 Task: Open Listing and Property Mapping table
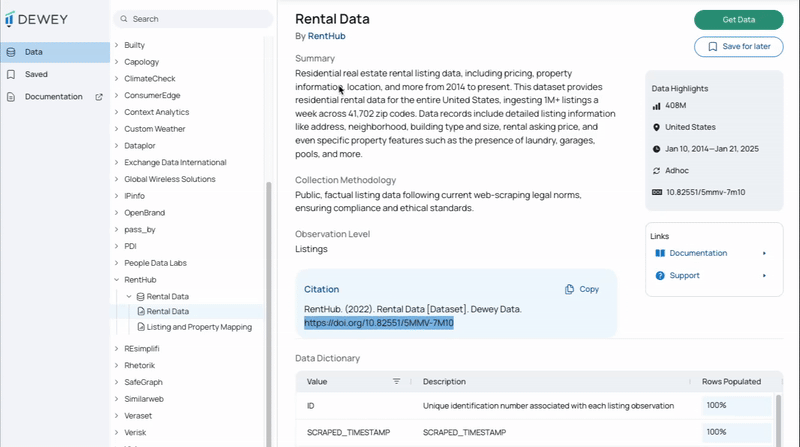coord(199,327)
